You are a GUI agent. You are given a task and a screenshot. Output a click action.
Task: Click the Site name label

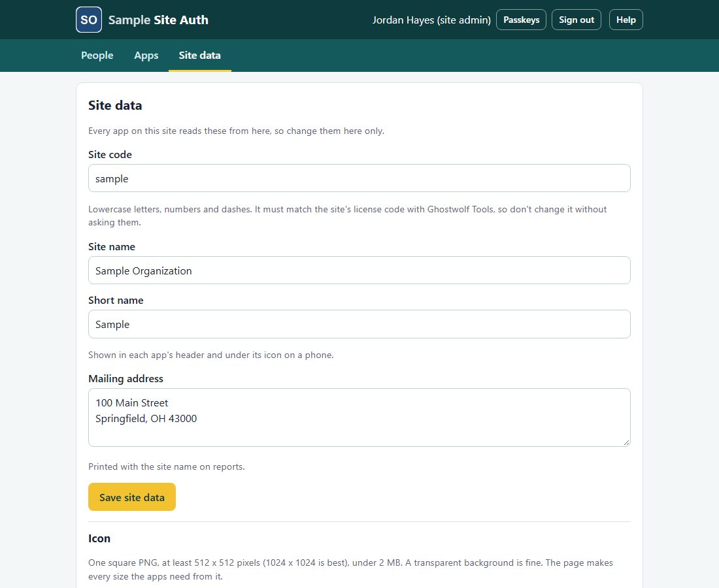click(112, 246)
